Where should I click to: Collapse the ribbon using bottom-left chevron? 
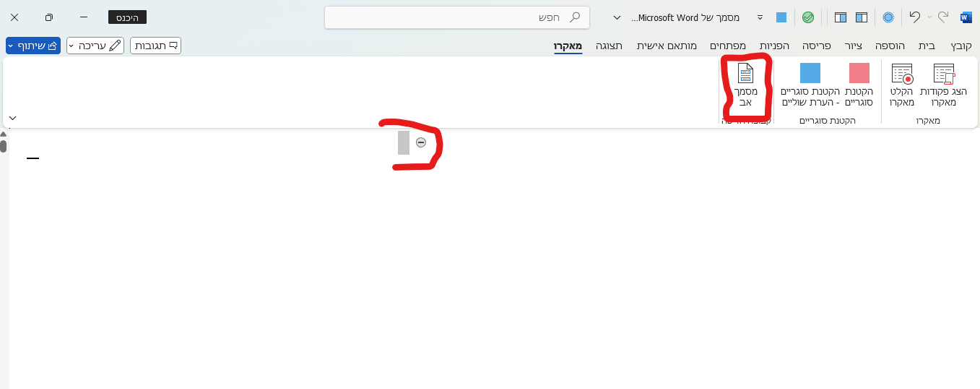click(x=12, y=118)
